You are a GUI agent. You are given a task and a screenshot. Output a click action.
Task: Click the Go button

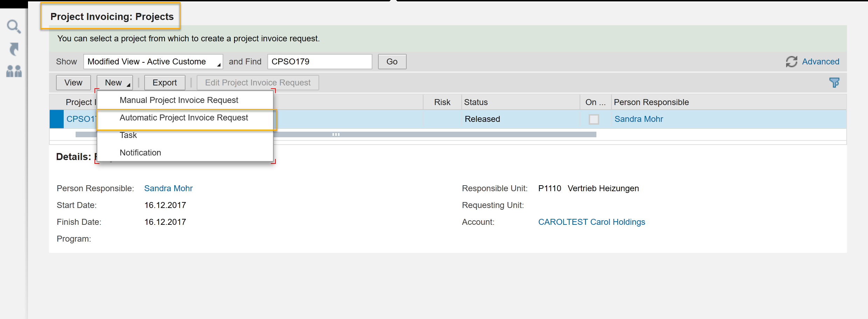tap(392, 62)
